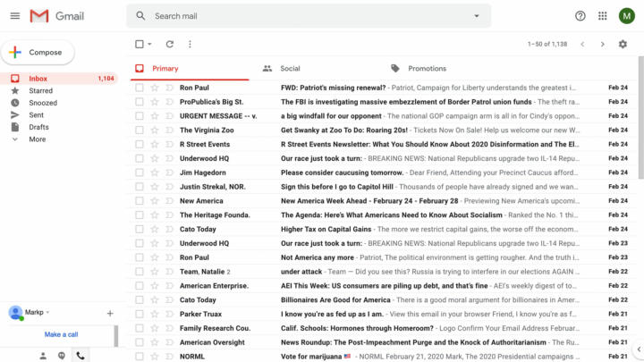Viewport: 644px width, 362px height.
Task: Open AEI This Week email
Action: tap(383, 286)
